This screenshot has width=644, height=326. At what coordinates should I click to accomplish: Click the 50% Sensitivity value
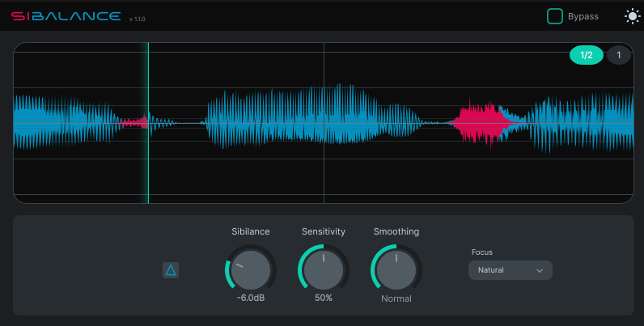[x=324, y=298]
